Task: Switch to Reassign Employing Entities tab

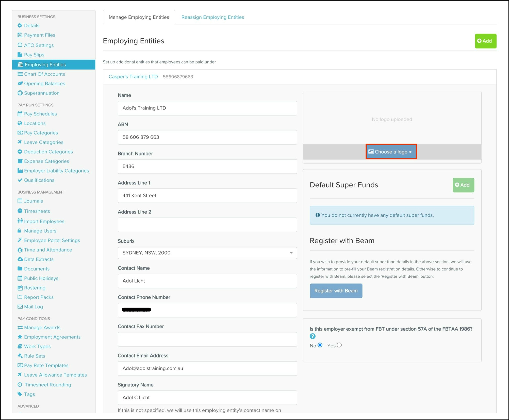Action: (x=212, y=17)
